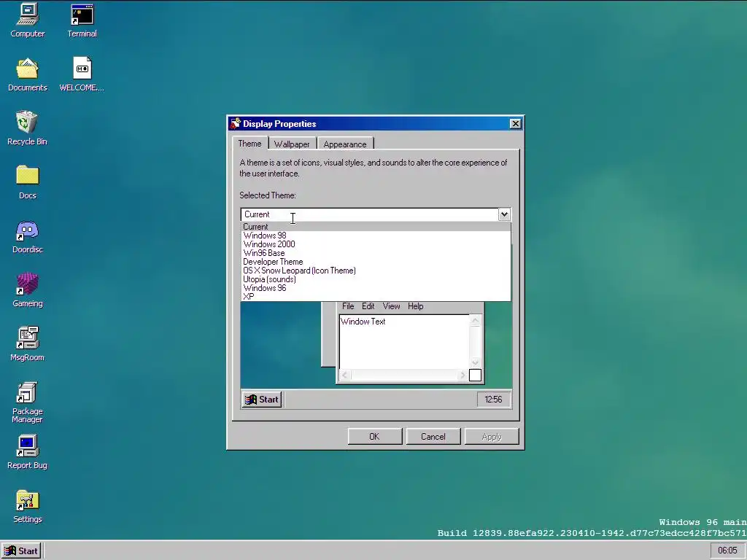Select the Docs folder icon
The image size is (747, 560).
coord(27,182)
